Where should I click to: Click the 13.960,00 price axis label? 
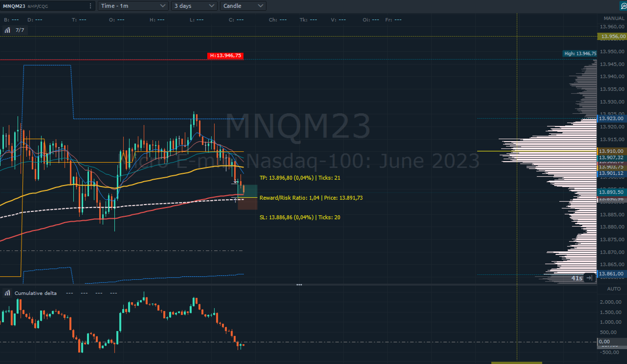612,27
